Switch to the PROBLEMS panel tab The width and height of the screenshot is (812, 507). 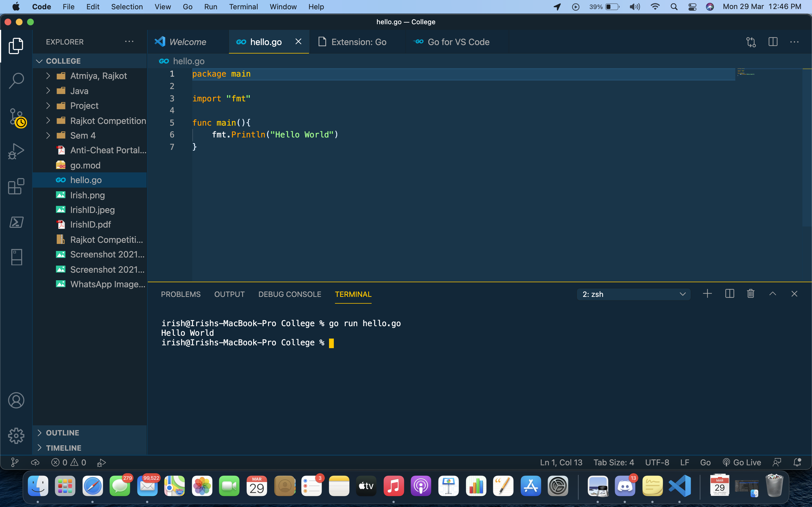(x=180, y=294)
